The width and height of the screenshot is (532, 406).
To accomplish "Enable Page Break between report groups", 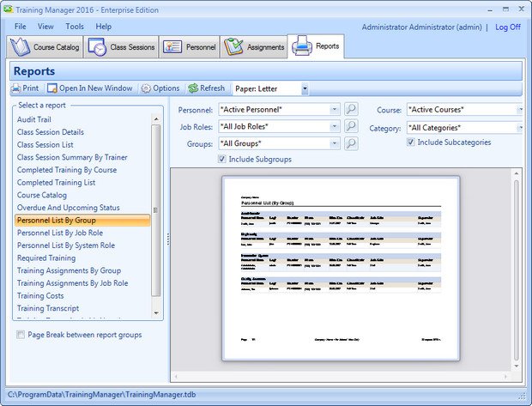I will tap(21, 335).
